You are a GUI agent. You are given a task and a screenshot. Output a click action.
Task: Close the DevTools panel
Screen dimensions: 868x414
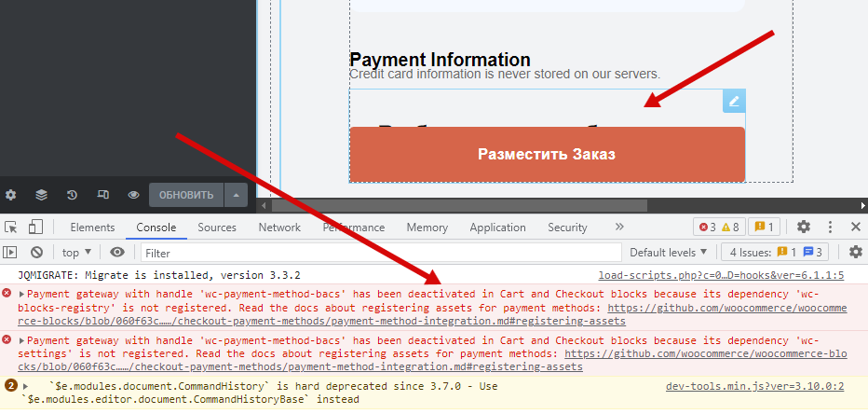855,228
